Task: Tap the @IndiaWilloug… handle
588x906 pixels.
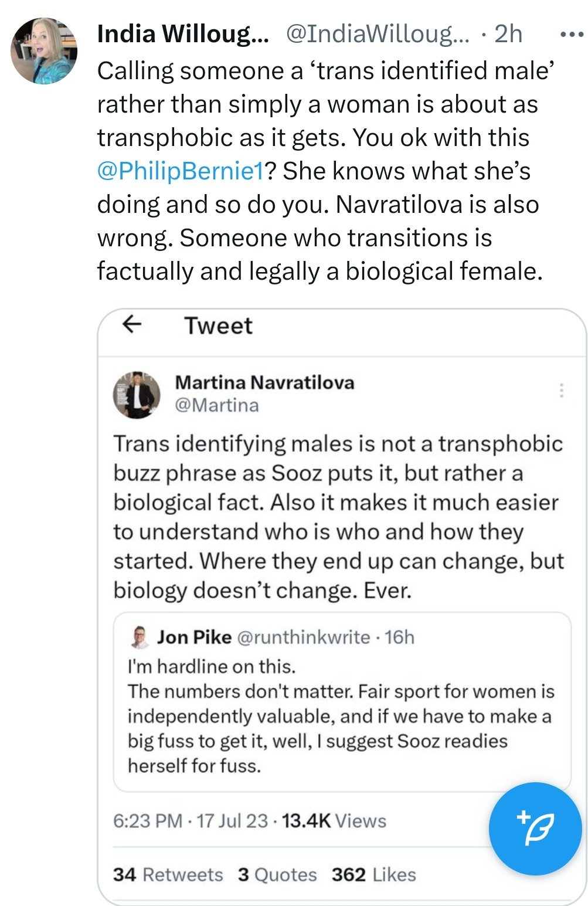Action: pos(378,35)
